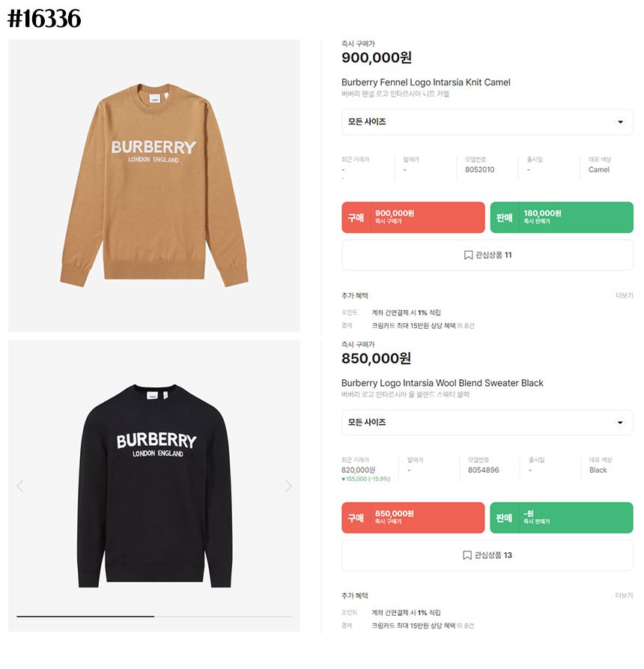Image resolution: width=644 pixels, height=669 pixels.
Task: Click the green 180,000원 sell button
Action: click(562, 217)
